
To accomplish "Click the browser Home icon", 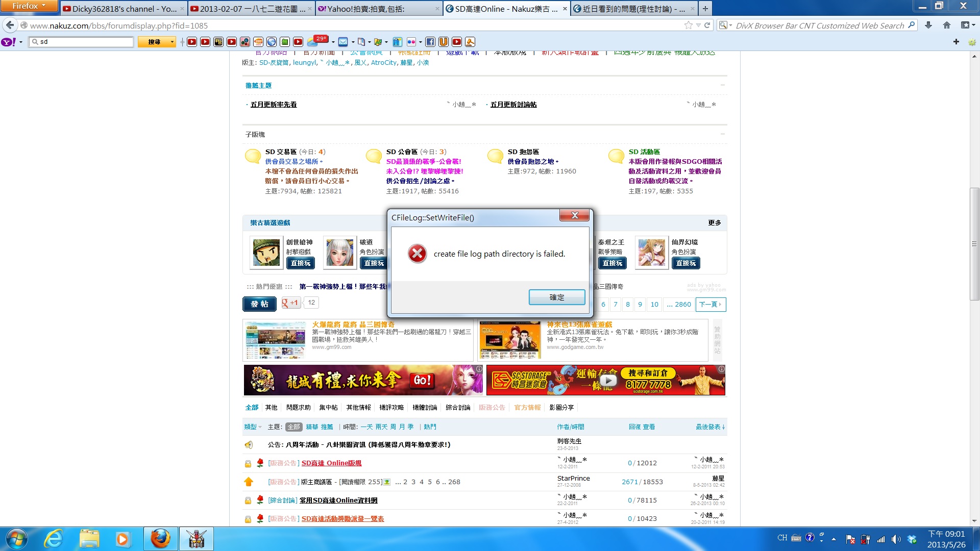I will [947, 25].
